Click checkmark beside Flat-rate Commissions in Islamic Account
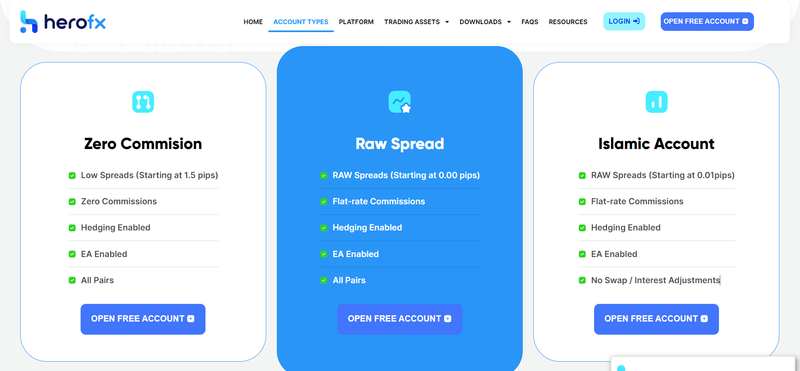This screenshot has width=800, height=371. pyautogui.click(x=582, y=202)
